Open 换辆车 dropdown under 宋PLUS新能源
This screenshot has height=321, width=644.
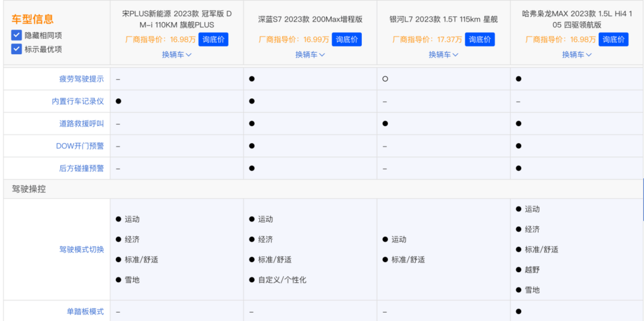[177, 55]
